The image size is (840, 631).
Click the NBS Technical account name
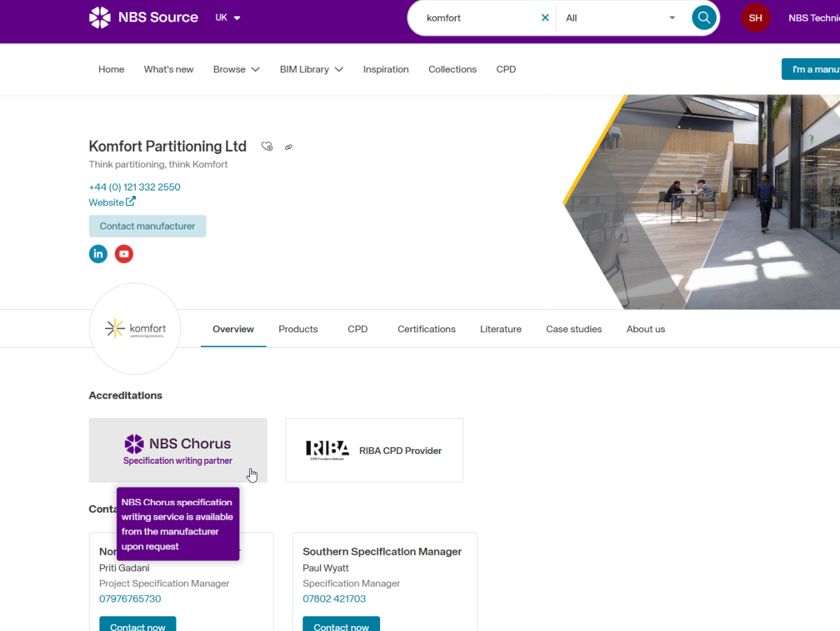pyautogui.click(x=813, y=18)
